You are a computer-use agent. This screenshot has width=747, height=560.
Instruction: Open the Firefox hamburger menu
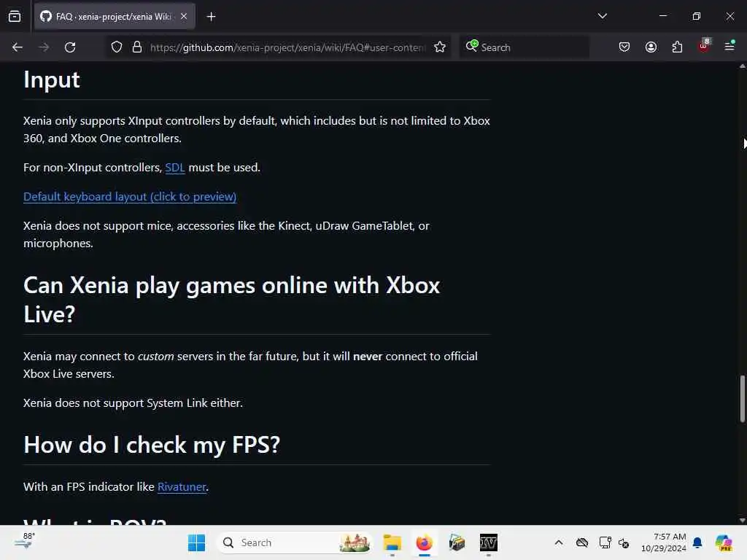pyautogui.click(x=729, y=46)
